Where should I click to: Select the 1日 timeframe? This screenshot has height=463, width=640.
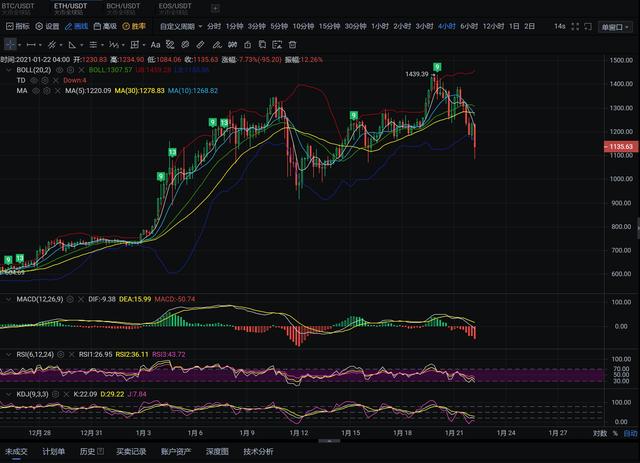coord(514,27)
